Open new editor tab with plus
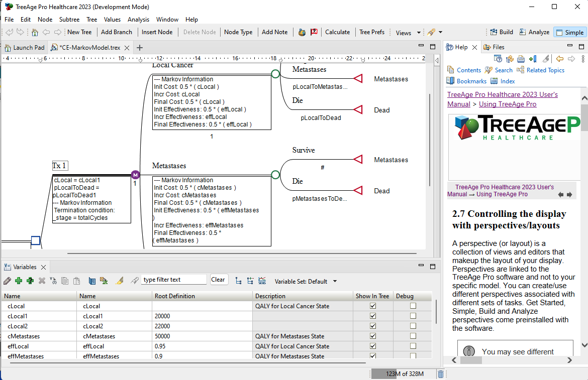588x380 pixels. (140, 48)
